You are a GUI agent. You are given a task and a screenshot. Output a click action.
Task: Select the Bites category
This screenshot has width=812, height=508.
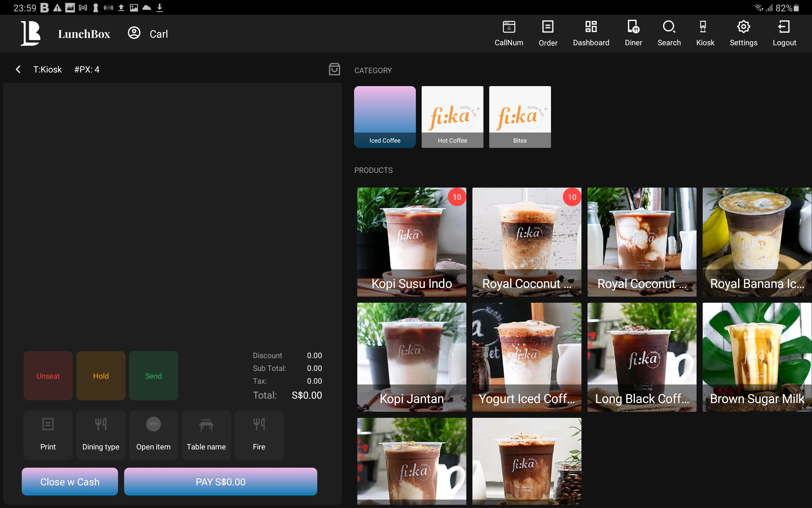tap(519, 117)
